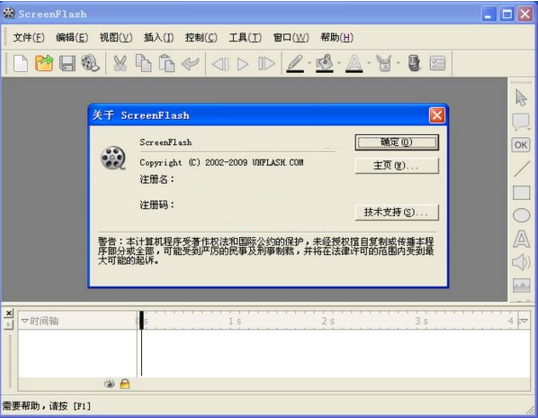The width and height of the screenshot is (538, 418).
Task: Close the timeline panel x button
Action: 9,313
